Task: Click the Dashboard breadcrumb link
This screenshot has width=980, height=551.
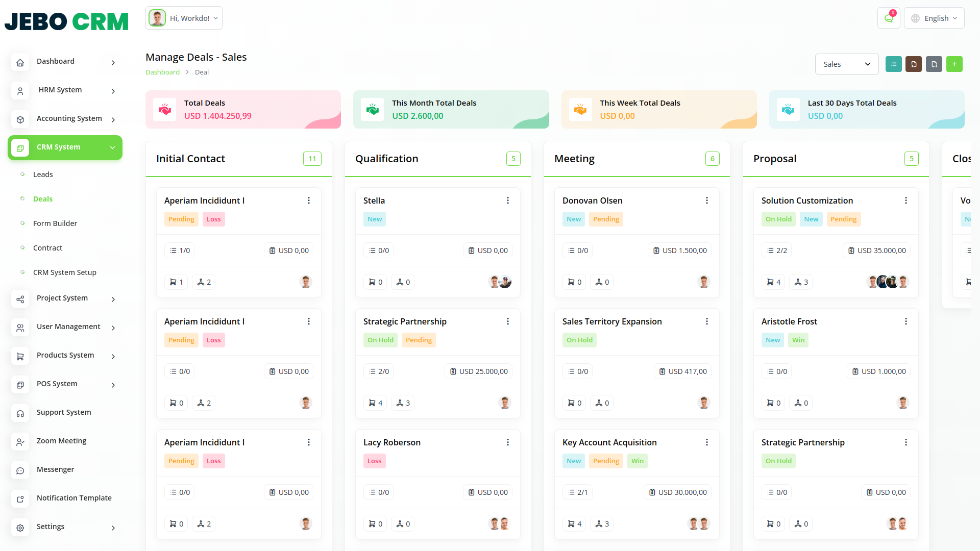Action: [x=162, y=72]
